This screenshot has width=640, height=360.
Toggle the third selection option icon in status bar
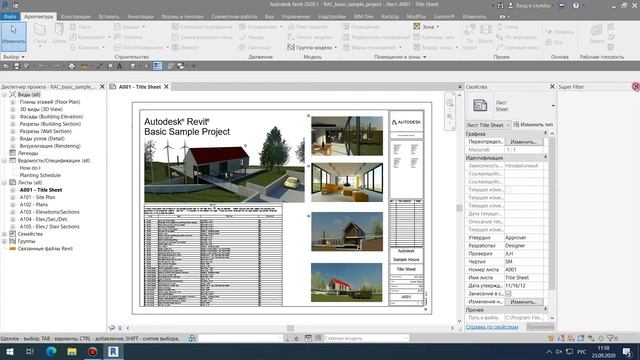571,338
